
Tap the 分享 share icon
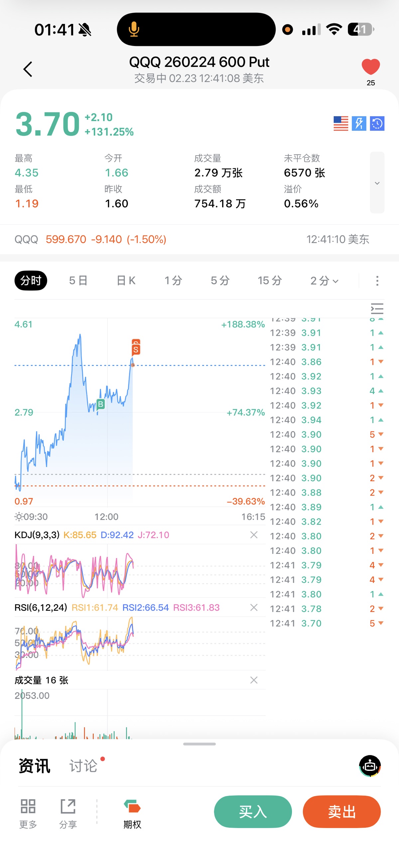click(x=68, y=806)
